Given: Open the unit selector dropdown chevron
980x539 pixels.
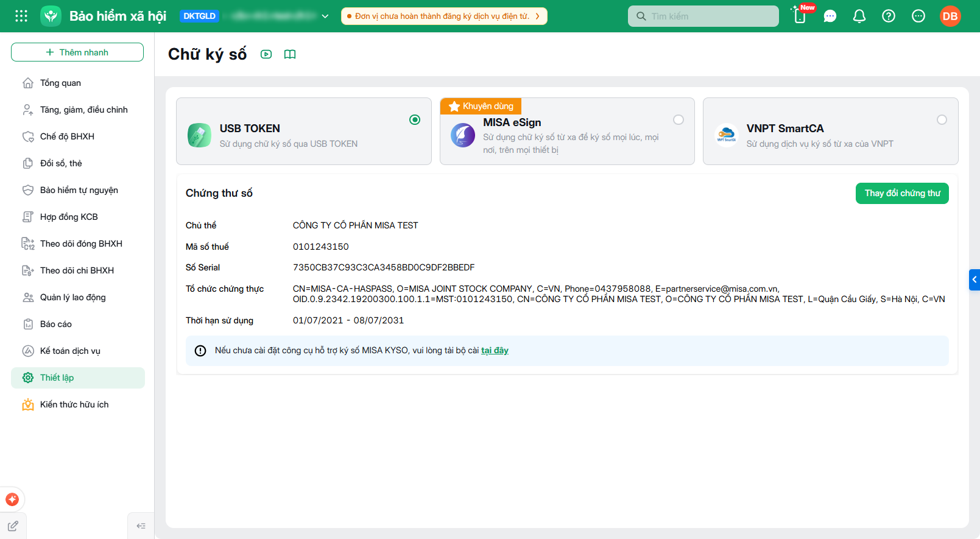Looking at the screenshot, I should [325, 16].
